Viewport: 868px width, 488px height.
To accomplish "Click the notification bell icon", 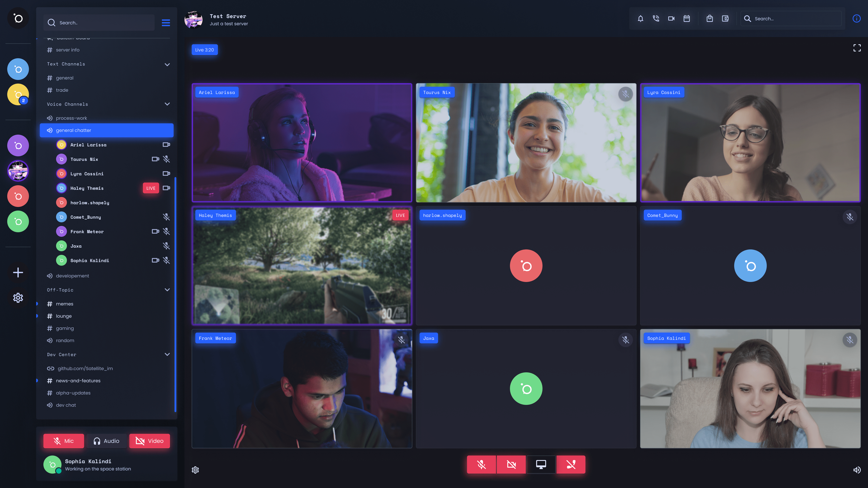I will click(640, 19).
